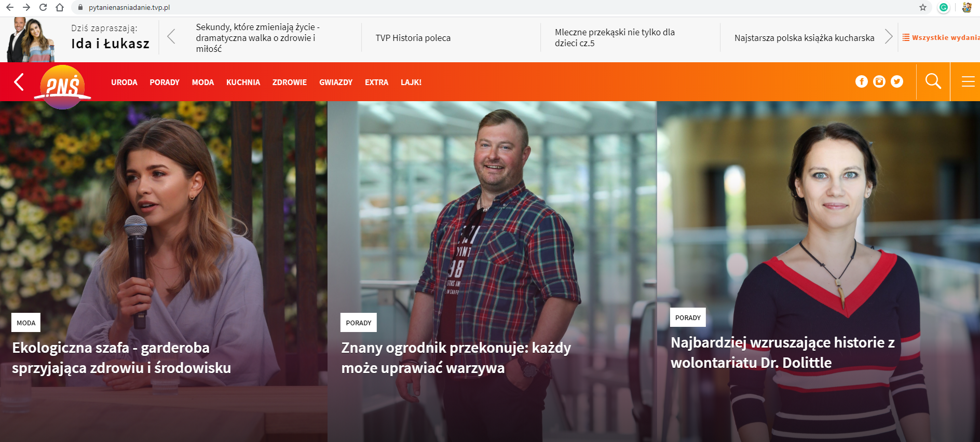Bookmark the page with the star icon
This screenshot has height=442, width=980.
(x=922, y=7)
